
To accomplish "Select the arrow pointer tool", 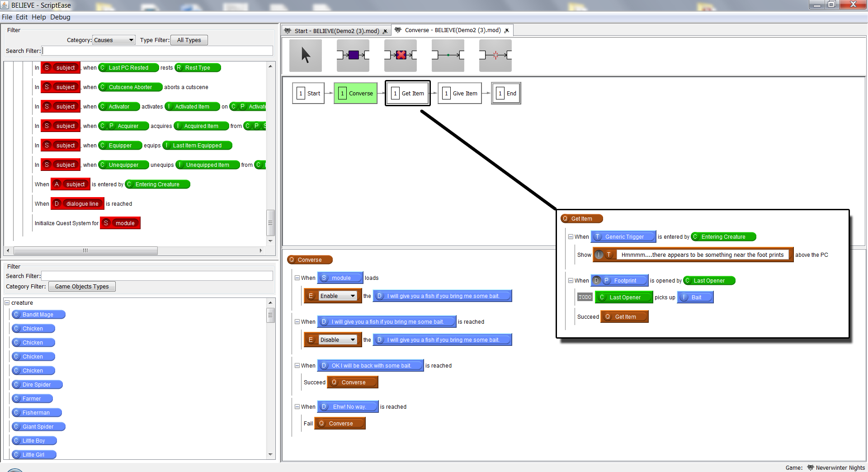I will 306,55.
